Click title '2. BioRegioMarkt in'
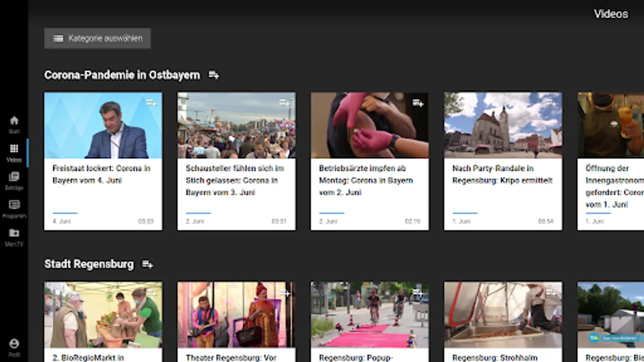The image size is (644, 362). coord(88,358)
